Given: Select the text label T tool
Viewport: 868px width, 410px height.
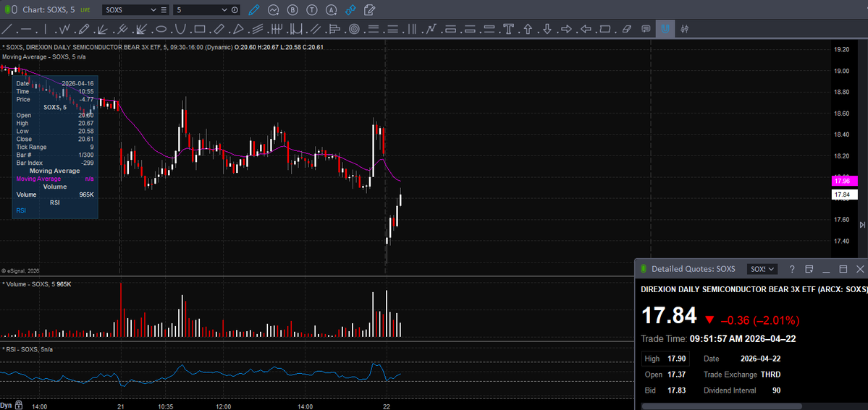Looking at the screenshot, I should (508, 29).
